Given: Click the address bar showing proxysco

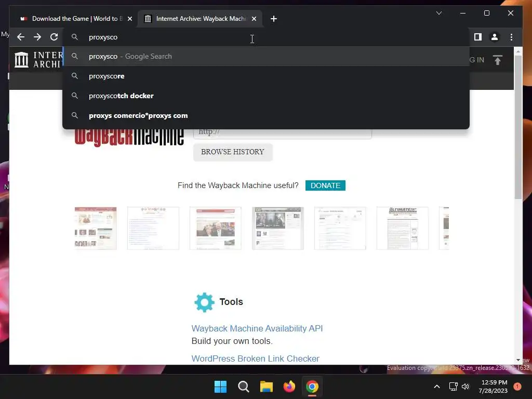Looking at the screenshot, I should (266, 37).
